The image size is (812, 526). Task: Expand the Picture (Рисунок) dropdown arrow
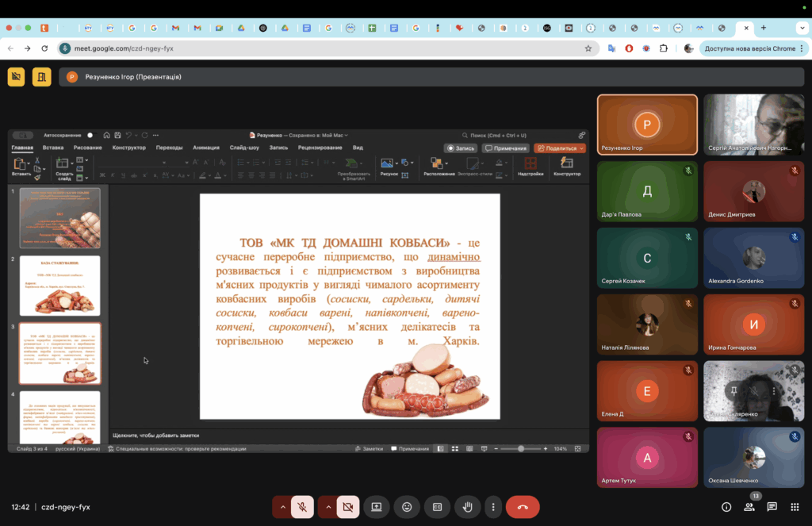point(396,163)
